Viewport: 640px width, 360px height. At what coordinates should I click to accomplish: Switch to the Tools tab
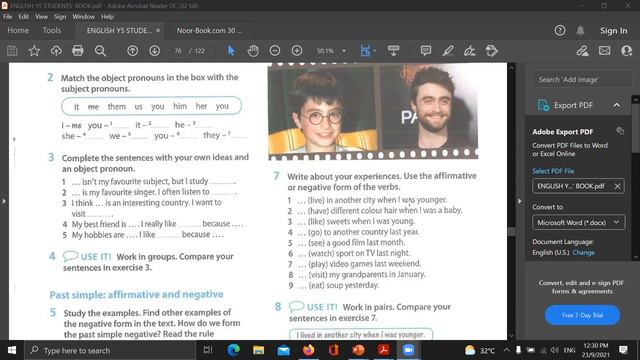(x=51, y=31)
